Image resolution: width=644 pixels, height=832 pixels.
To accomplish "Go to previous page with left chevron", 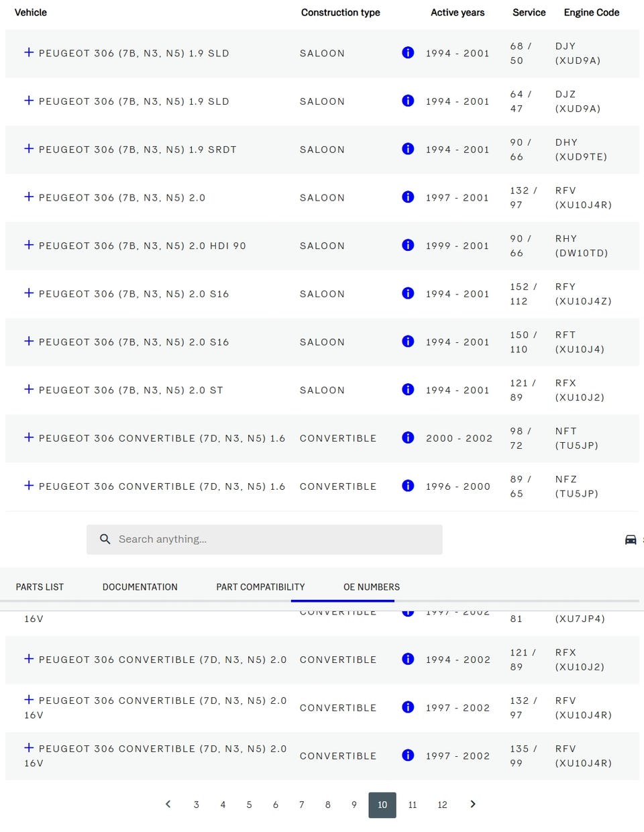I will 168,804.
